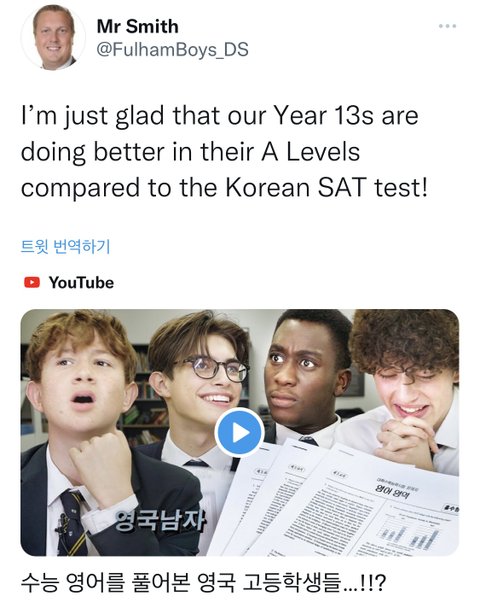The height and width of the screenshot is (602, 480).
Task: Click the words Korean SAT test in tweet
Action: (326, 188)
